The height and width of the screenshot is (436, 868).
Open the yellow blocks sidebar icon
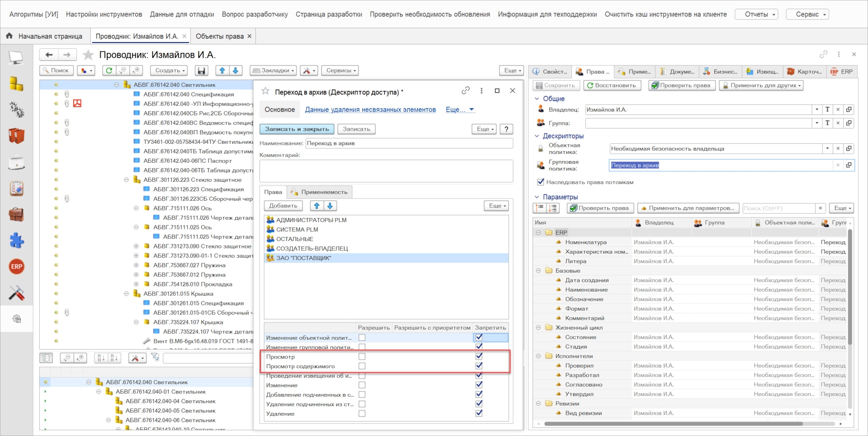coord(17,84)
